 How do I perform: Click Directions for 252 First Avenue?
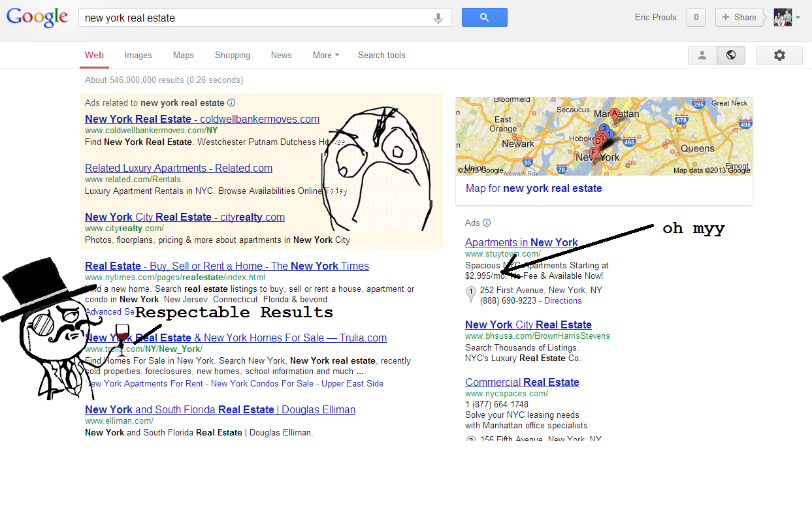[562, 301]
